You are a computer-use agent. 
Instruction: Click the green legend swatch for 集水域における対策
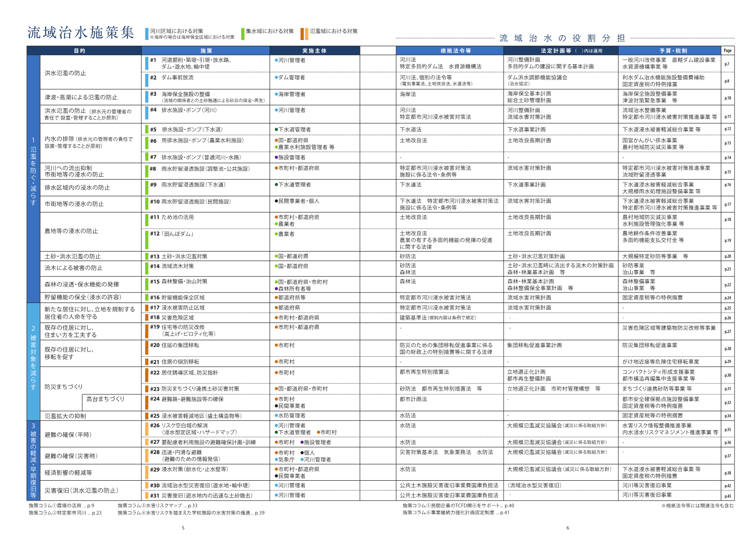pos(243,34)
